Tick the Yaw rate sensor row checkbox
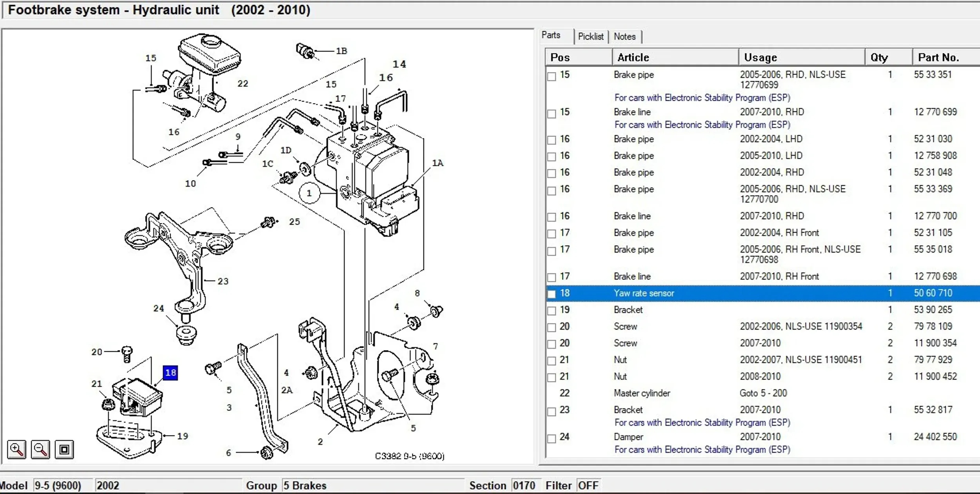 tap(552, 294)
